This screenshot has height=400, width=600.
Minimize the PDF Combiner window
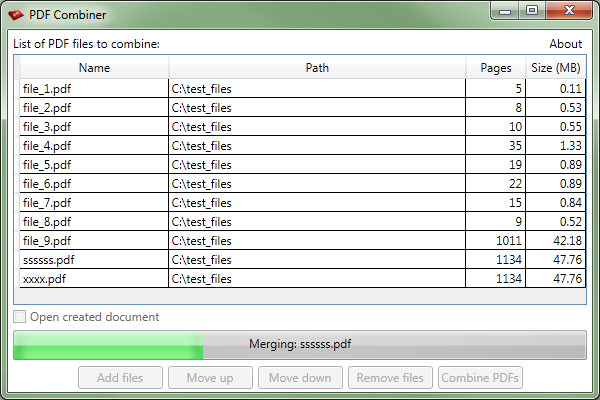(x=505, y=10)
